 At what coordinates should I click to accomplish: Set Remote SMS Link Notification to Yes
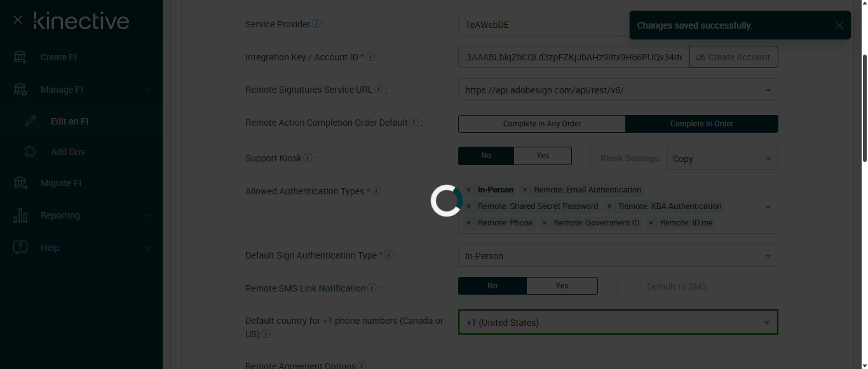(562, 286)
